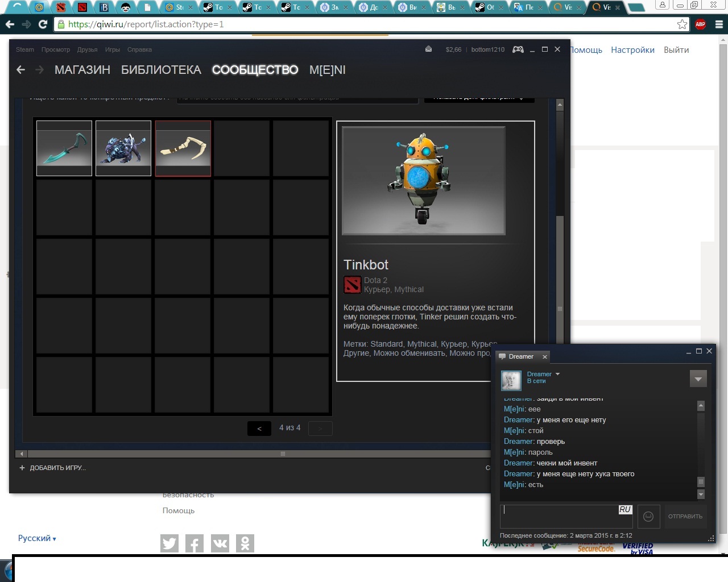Image resolution: width=728 pixels, height=582 pixels.
Task: Focus the chat message input box
Action: point(566,516)
